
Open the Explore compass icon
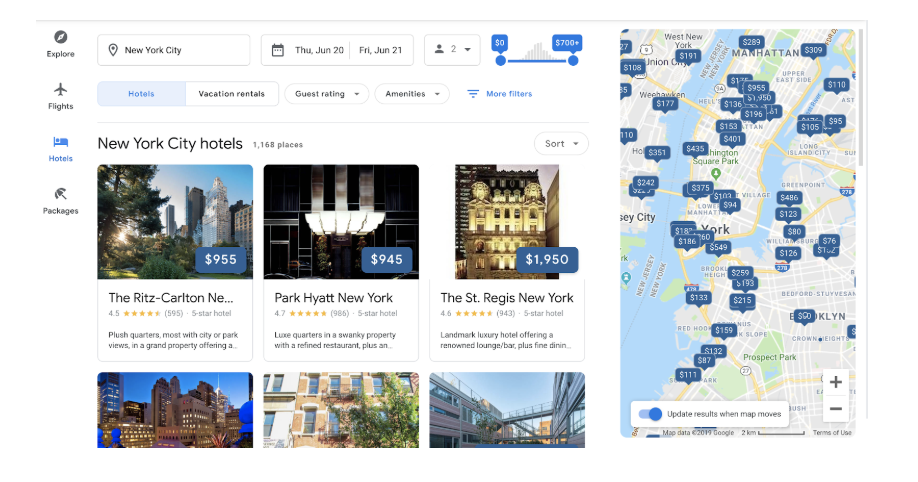point(60,37)
